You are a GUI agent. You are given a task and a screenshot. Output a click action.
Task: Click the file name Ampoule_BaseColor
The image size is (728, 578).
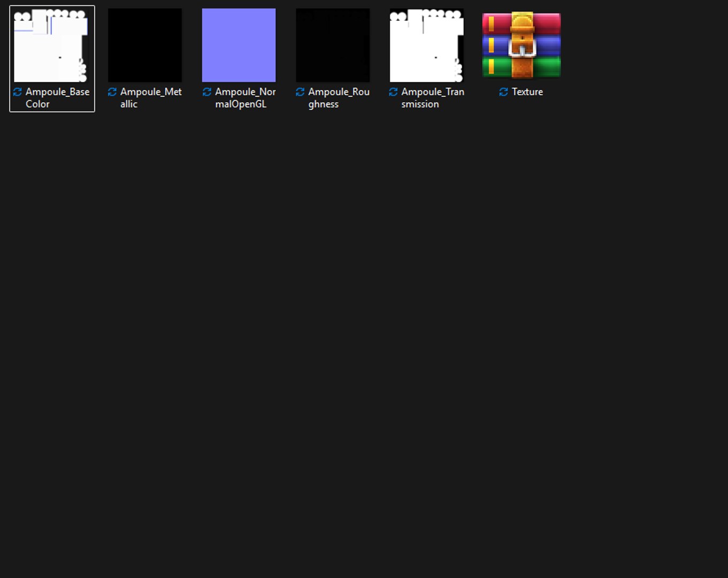click(58, 98)
